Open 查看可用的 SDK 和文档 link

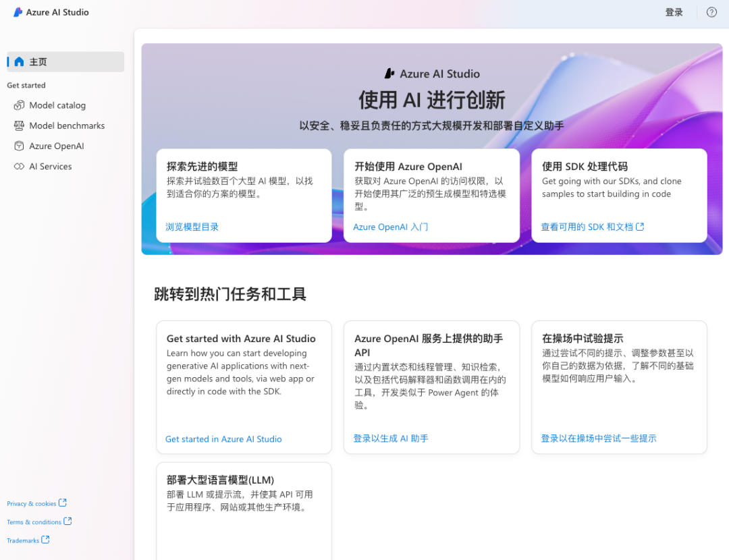pyautogui.click(x=592, y=227)
